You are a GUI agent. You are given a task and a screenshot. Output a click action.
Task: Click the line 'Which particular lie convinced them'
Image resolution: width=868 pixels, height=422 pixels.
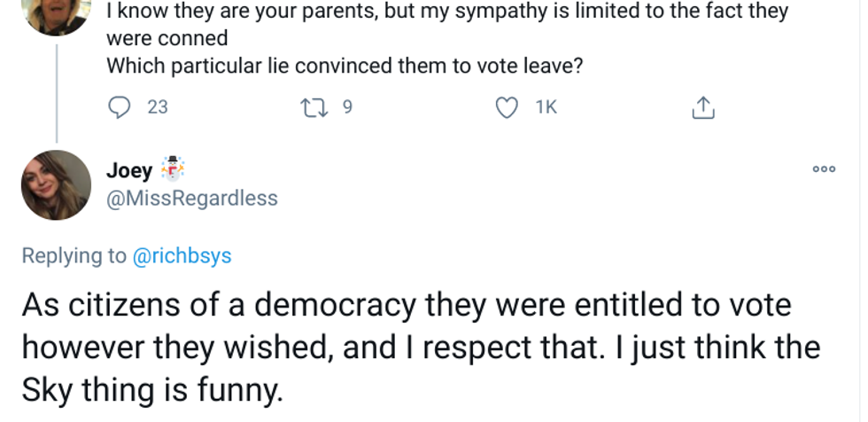[344, 66]
